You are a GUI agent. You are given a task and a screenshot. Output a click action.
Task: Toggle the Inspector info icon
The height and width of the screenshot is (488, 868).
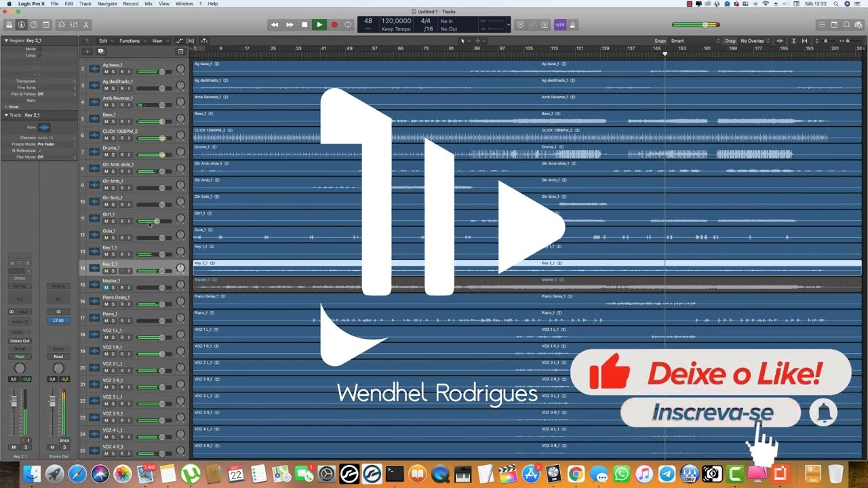tap(22, 24)
